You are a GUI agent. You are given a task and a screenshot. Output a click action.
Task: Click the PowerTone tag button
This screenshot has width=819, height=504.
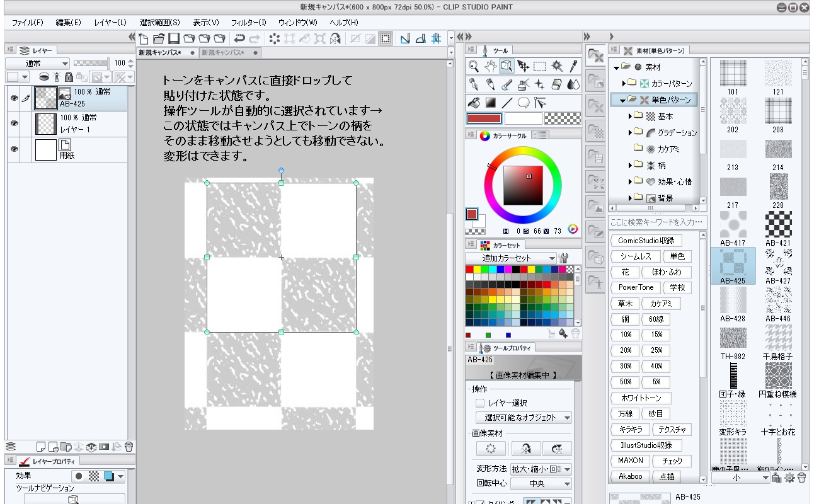635,287
